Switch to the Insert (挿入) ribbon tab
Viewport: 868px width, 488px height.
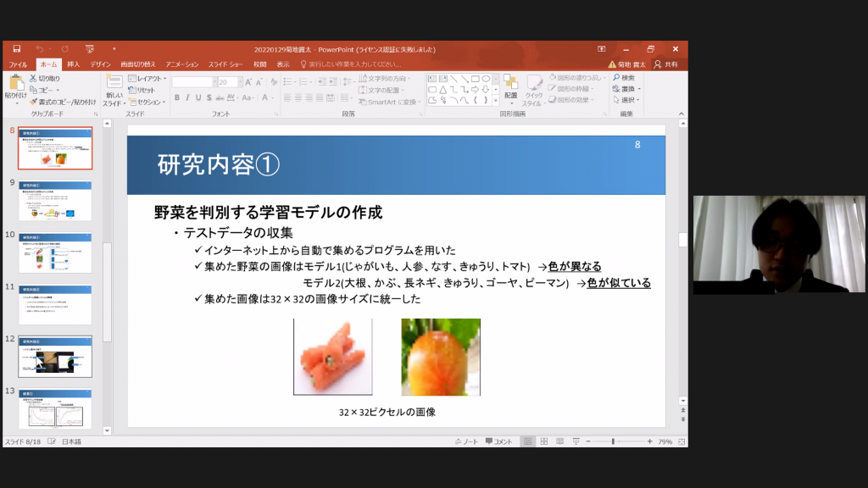tap(74, 64)
